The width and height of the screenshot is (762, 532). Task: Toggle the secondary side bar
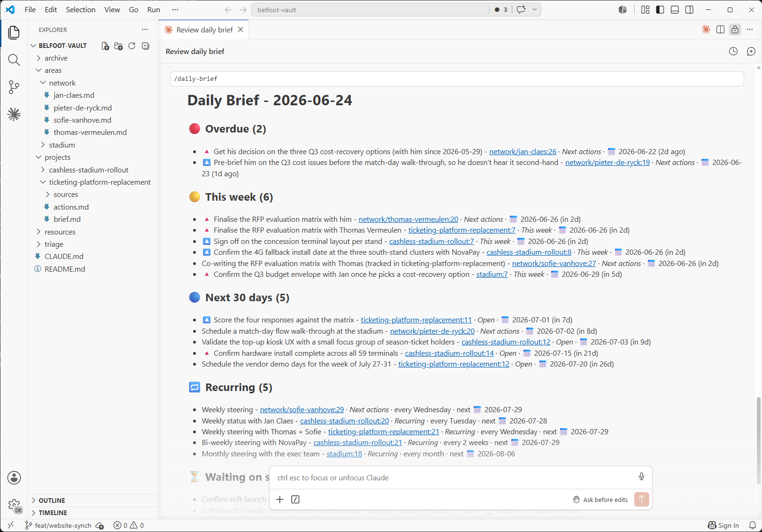(689, 10)
